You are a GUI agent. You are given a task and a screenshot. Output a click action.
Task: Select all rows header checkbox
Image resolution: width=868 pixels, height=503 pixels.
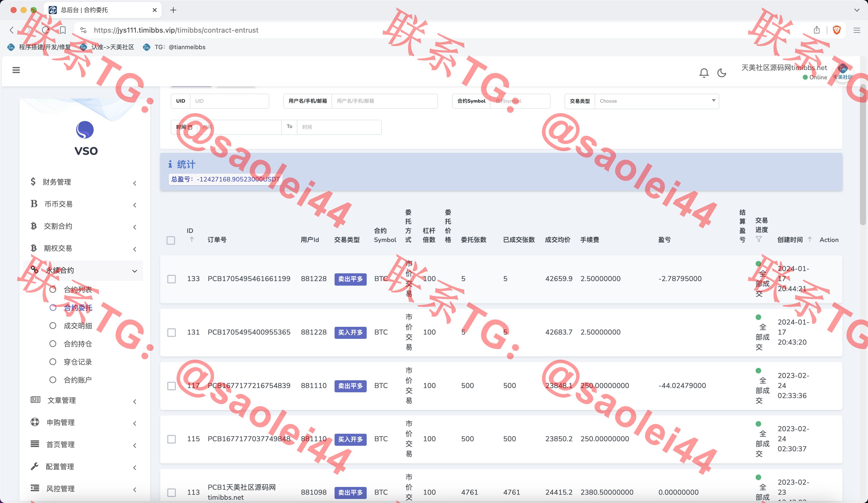tap(171, 240)
